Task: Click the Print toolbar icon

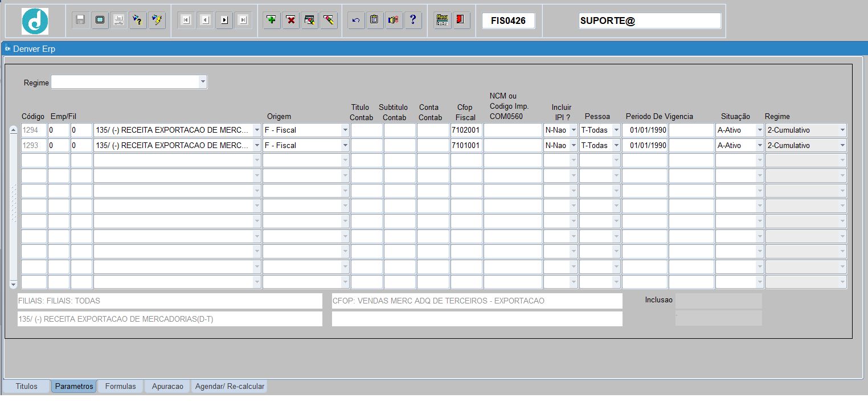Action: (119, 20)
